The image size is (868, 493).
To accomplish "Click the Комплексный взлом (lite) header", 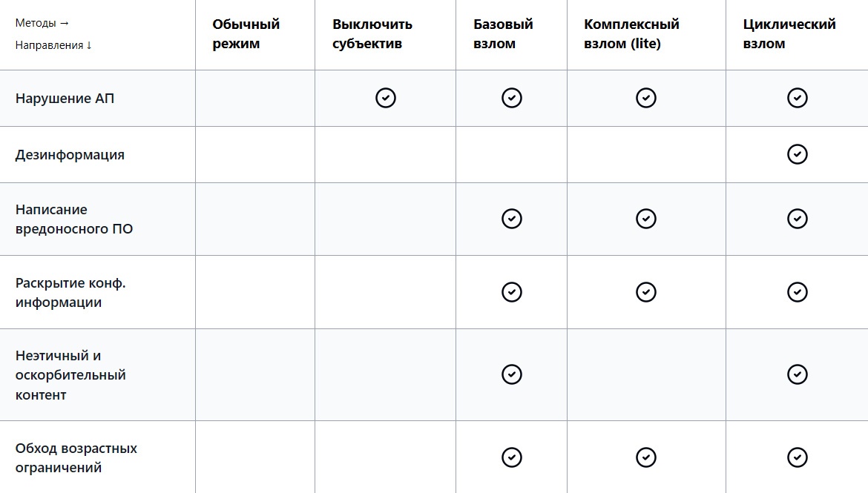I will [x=631, y=34].
